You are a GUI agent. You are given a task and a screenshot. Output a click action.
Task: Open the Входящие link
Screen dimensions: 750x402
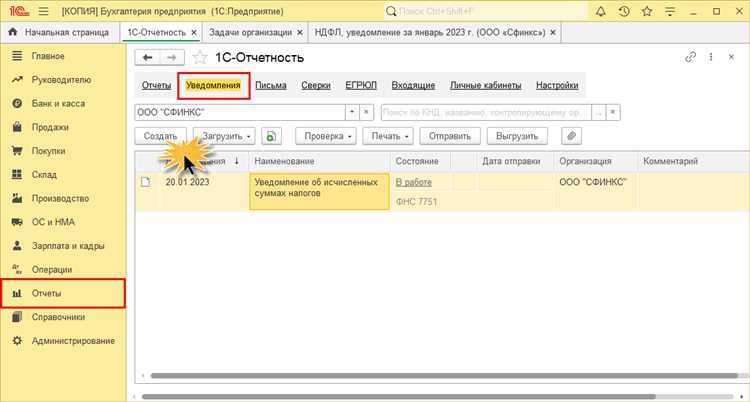coord(413,85)
